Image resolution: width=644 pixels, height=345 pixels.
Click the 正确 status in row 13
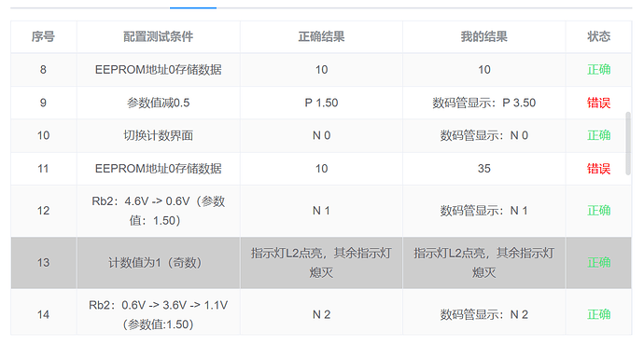598,263
